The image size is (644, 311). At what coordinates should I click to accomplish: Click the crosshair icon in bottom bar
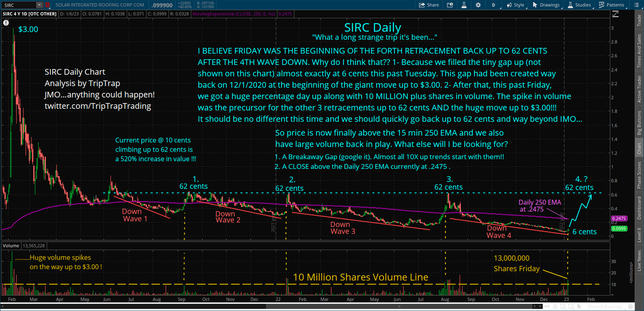[555, 307]
